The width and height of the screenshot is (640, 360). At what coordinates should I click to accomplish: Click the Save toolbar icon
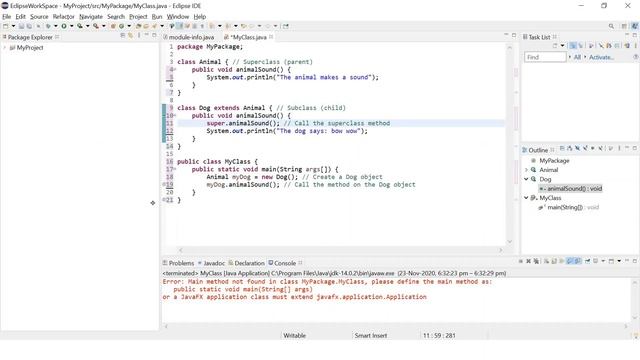[x=21, y=26]
